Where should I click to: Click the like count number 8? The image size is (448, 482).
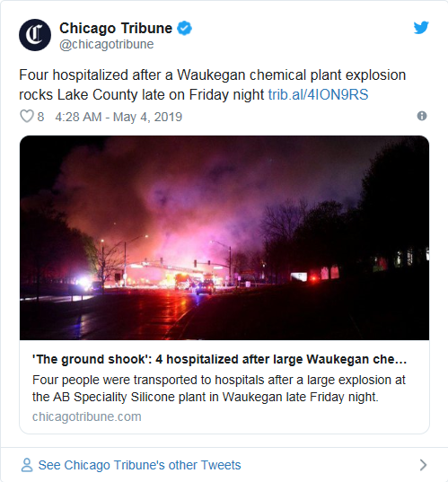point(40,117)
